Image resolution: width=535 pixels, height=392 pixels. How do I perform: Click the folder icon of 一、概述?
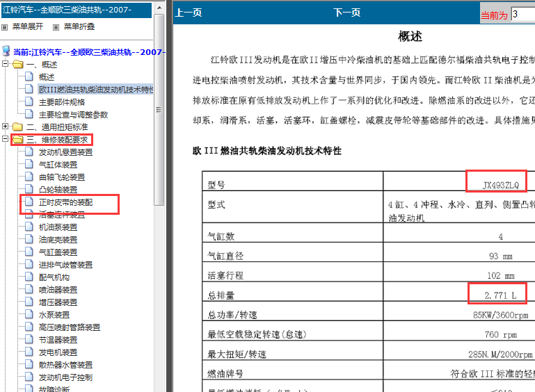[18, 65]
